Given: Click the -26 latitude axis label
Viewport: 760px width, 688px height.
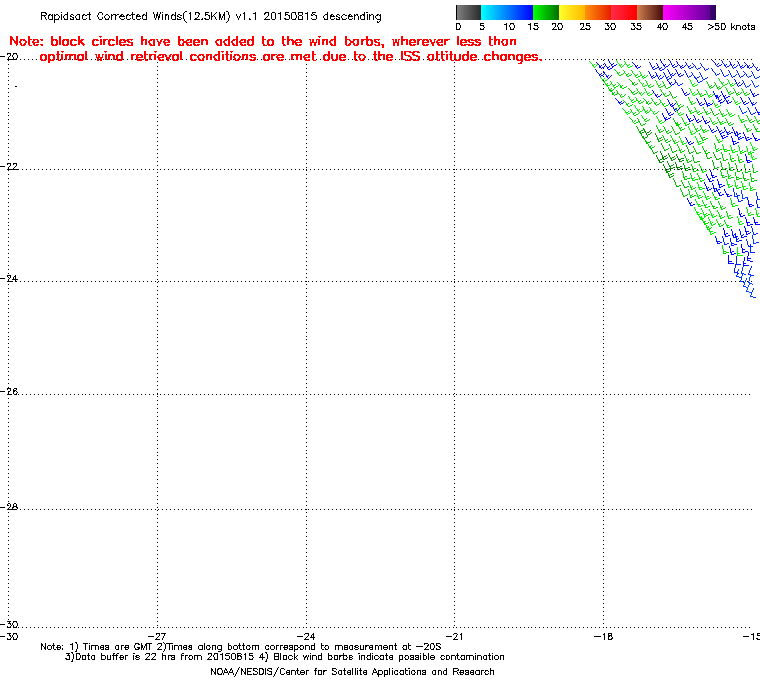Looking at the screenshot, I should (x=9, y=391).
